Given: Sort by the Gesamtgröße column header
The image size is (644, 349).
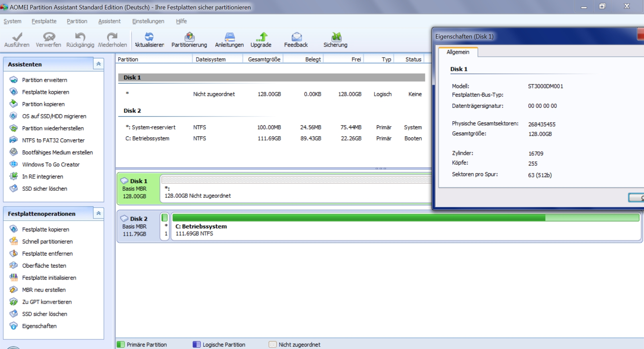Looking at the screenshot, I should point(263,59).
